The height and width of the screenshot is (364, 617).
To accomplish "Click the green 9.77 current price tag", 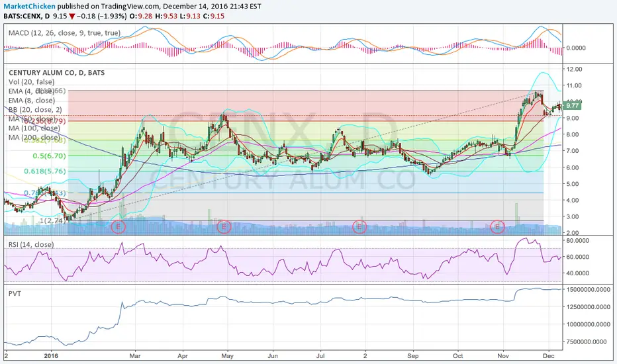I will pyautogui.click(x=572, y=105).
